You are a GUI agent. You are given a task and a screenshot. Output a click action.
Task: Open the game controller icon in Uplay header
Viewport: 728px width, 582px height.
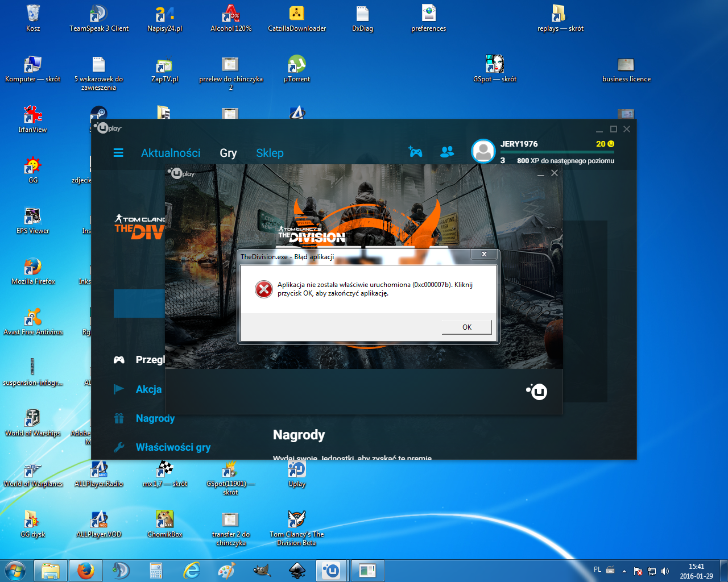click(415, 152)
